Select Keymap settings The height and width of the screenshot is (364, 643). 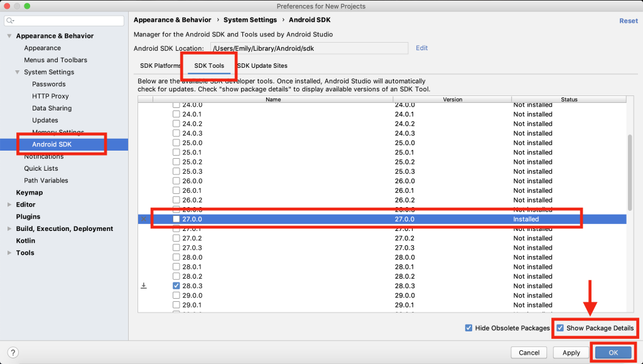click(29, 193)
